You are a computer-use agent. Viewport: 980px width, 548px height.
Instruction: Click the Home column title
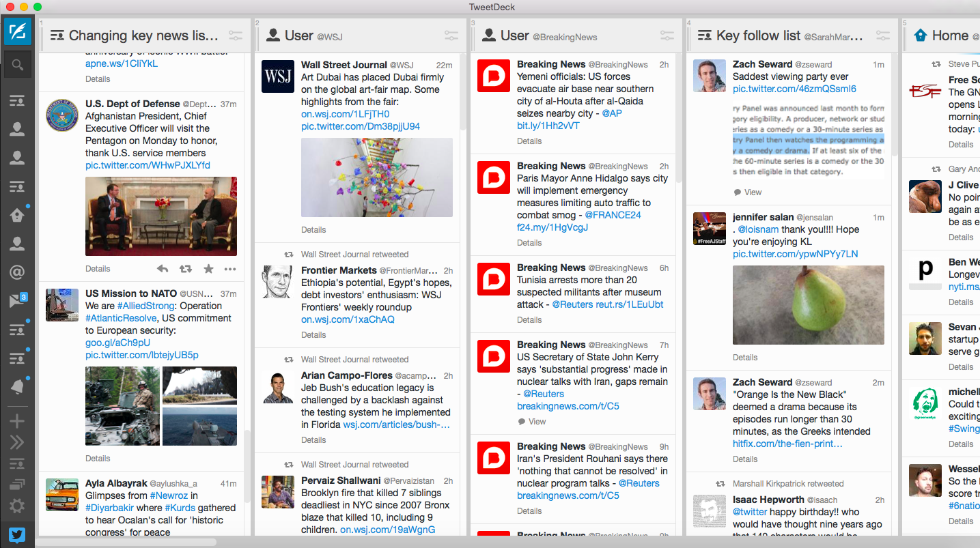tap(950, 35)
